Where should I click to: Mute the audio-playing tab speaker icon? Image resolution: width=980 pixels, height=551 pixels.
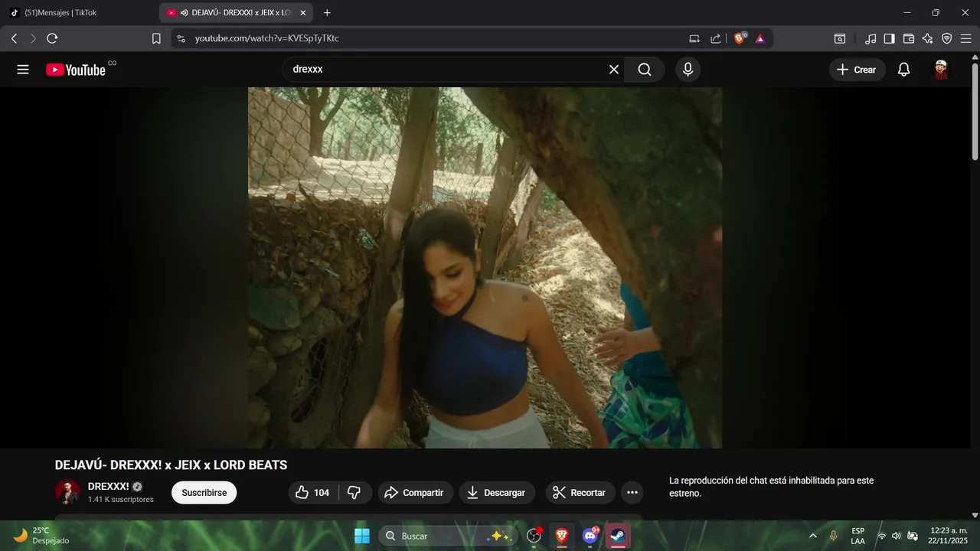[185, 13]
